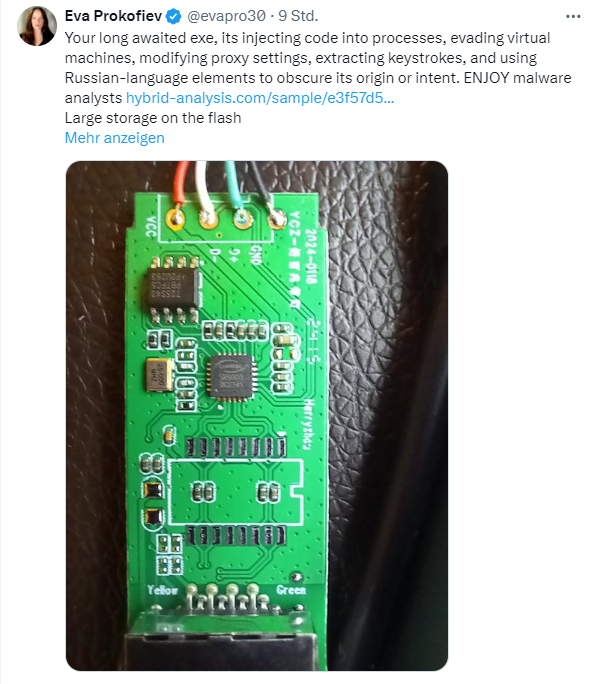Screen dimensions: 598x684
Task: Click the 'Green' silkscreen label in the photo
Action: (291, 590)
